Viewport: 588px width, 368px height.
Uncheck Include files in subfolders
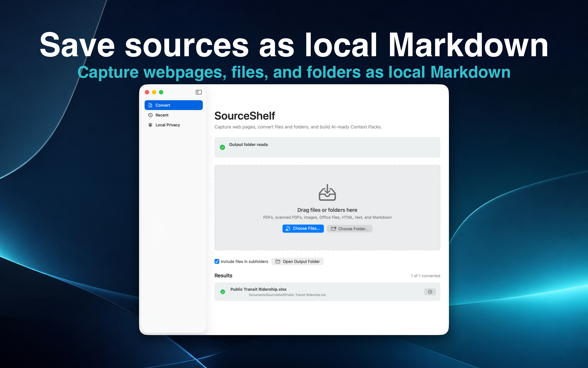217,261
